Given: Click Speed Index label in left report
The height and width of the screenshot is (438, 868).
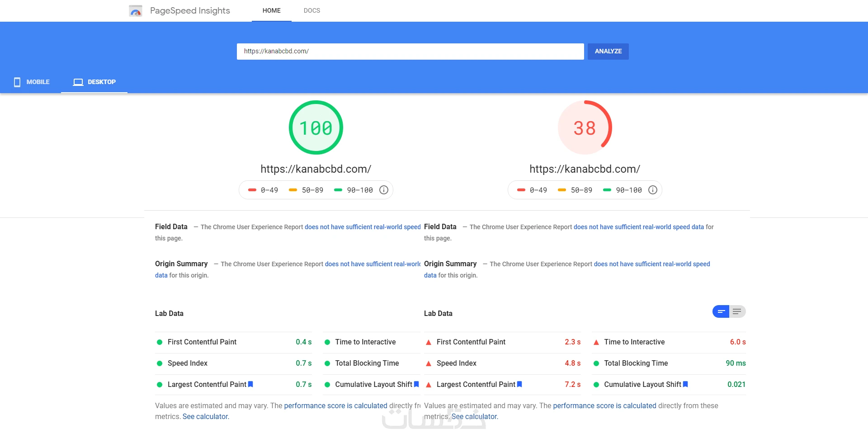Looking at the screenshot, I should click(x=188, y=363).
